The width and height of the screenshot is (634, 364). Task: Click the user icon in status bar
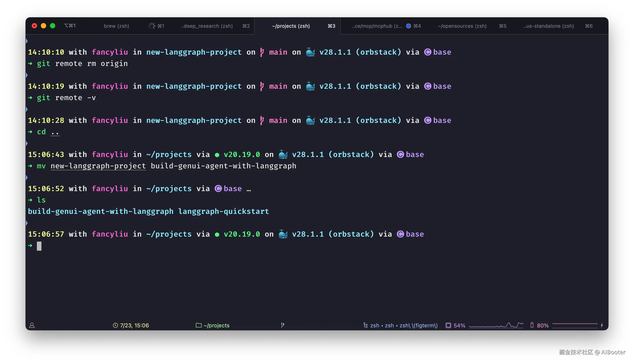(x=32, y=325)
